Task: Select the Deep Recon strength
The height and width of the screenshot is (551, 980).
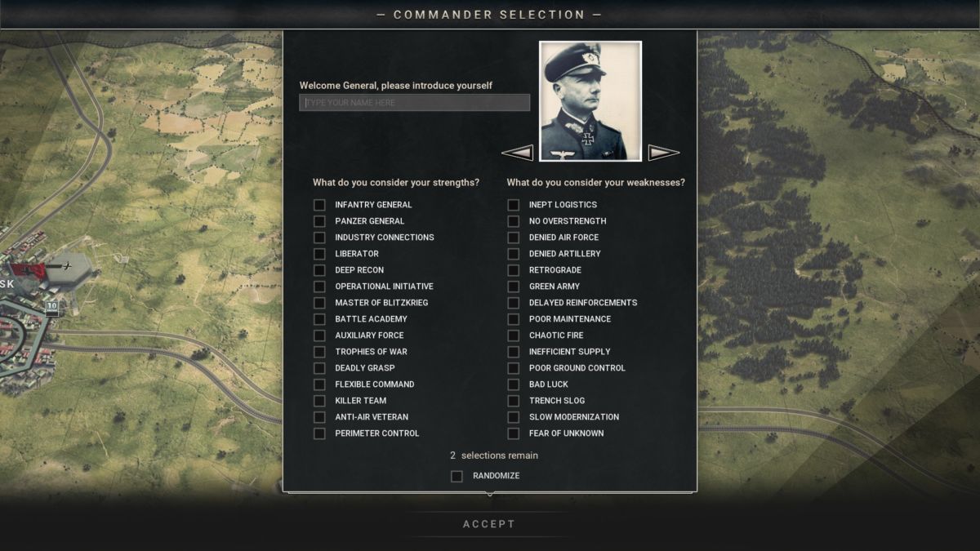Action: click(x=319, y=270)
